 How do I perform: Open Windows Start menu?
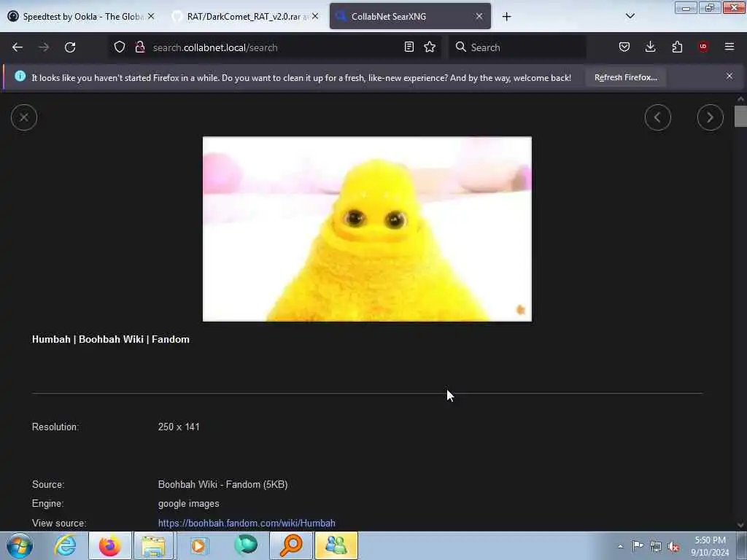pos(20,545)
